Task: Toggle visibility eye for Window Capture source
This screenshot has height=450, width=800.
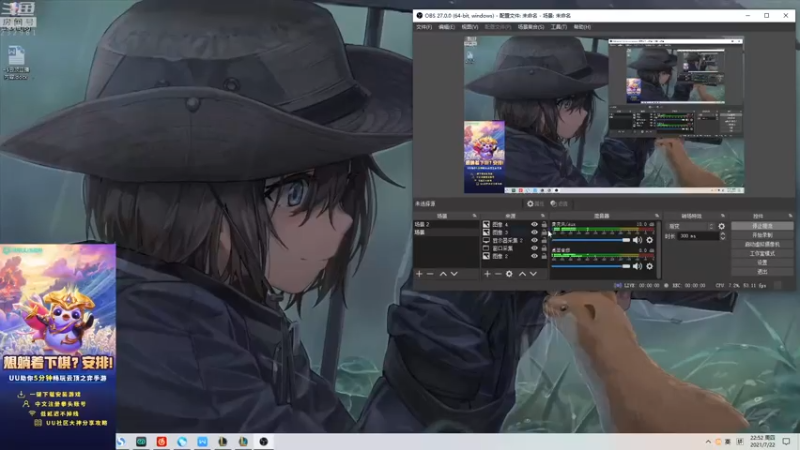Action: click(x=534, y=248)
